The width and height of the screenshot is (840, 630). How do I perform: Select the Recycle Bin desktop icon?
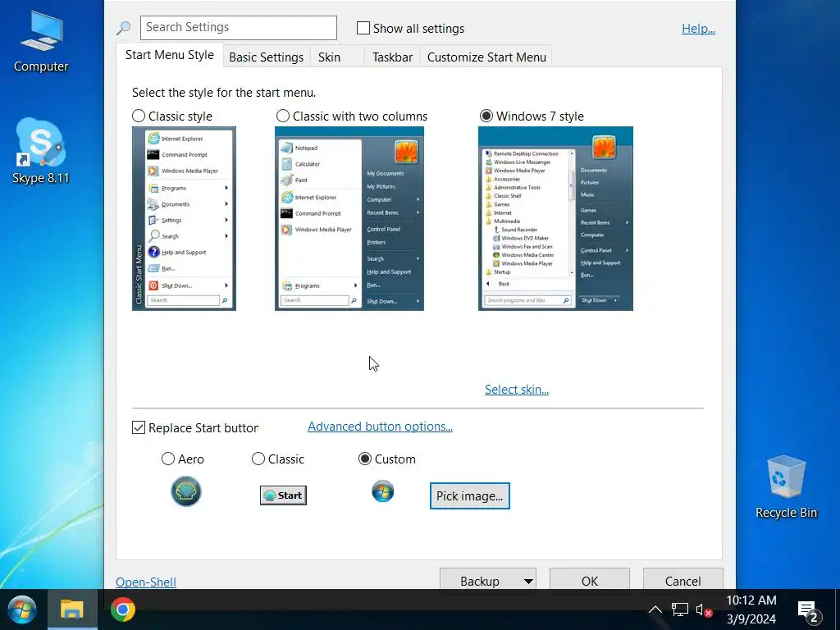click(x=786, y=487)
